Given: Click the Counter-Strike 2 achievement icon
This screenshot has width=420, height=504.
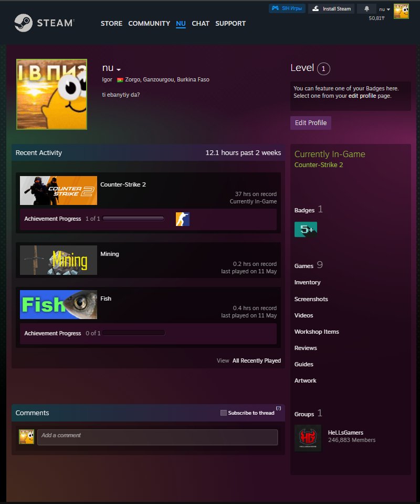Looking at the screenshot, I should [x=182, y=219].
